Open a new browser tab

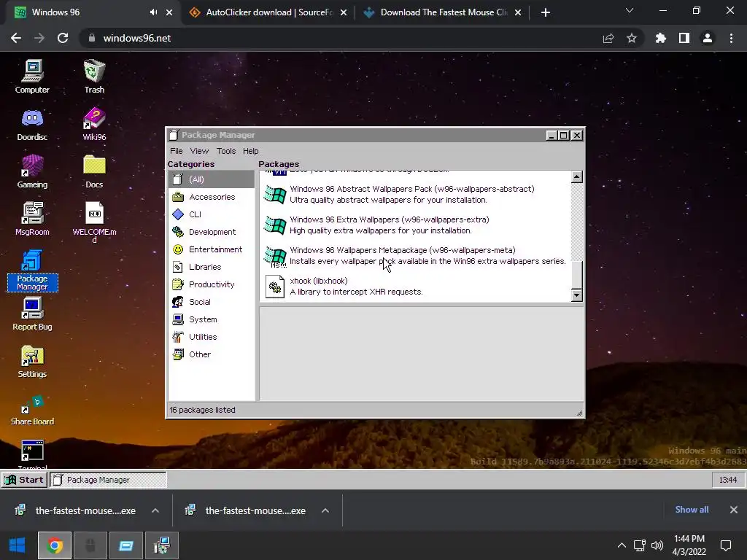(x=546, y=12)
